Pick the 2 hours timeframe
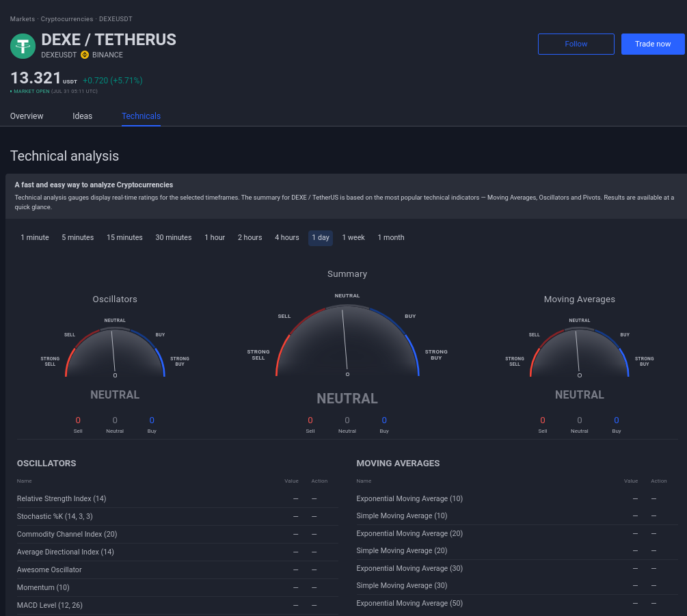Image resolution: width=687 pixels, height=616 pixels. [x=250, y=237]
